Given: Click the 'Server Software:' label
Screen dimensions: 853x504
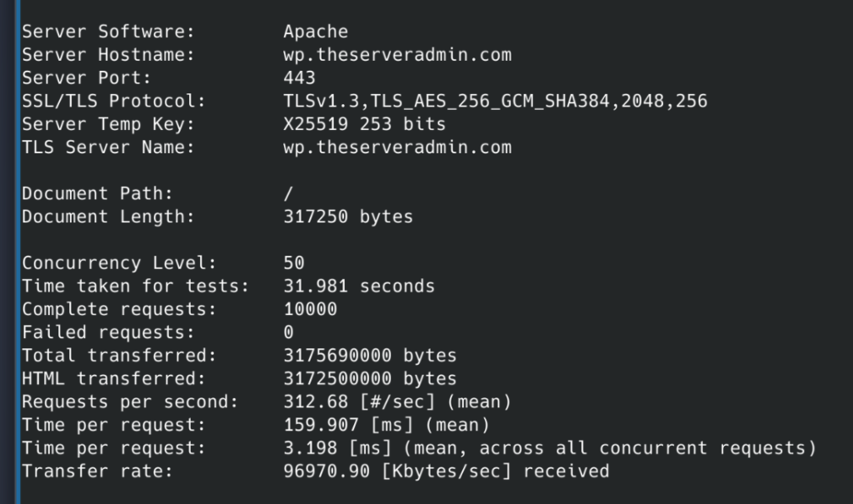Looking at the screenshot, I should coord(107,32).
